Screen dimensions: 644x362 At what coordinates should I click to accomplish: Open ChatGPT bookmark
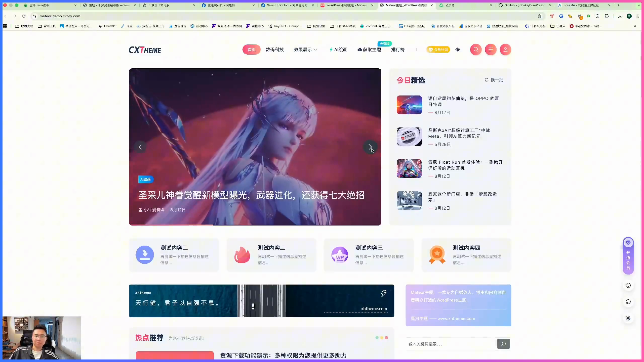[x=108, y=26]
